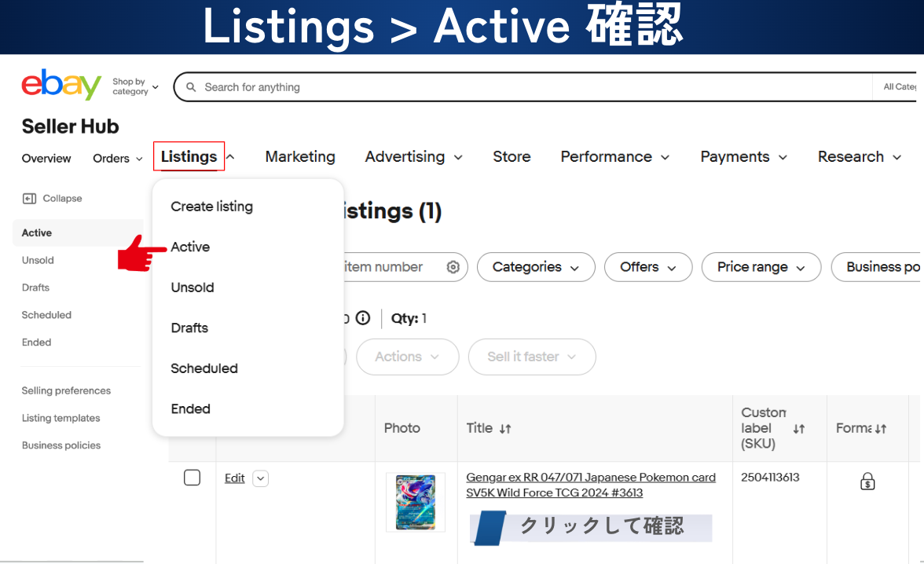Choose Create listing from dropdown menu
The height and width of the screenshot is (564, 924).
[x=211, y=207]
